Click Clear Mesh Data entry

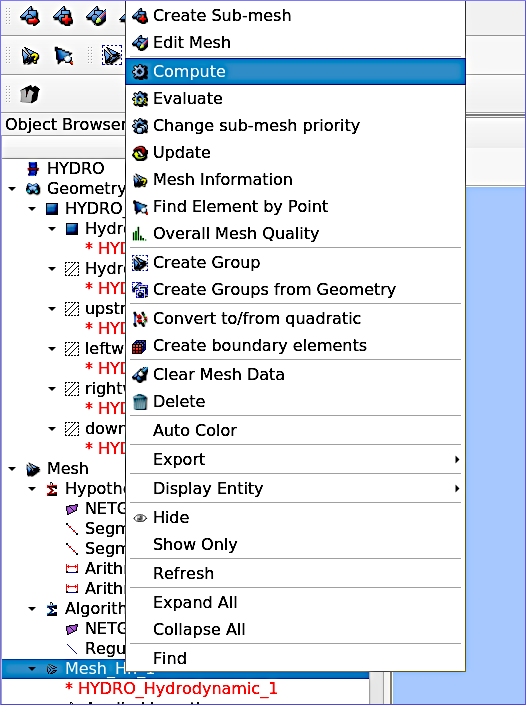295,374
